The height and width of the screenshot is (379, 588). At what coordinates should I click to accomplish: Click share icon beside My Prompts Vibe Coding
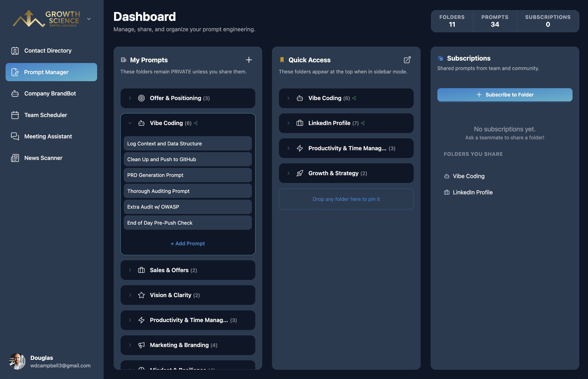click(x=196, y=123)
